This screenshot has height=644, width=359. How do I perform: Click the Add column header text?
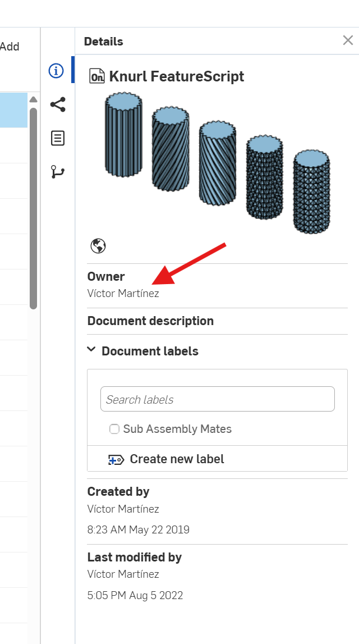pos(10,47)
